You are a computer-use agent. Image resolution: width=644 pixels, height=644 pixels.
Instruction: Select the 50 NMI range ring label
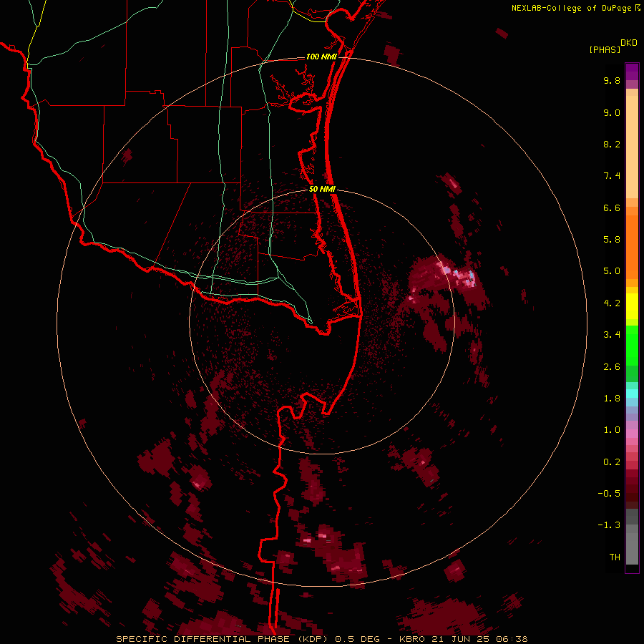(323, 190)
